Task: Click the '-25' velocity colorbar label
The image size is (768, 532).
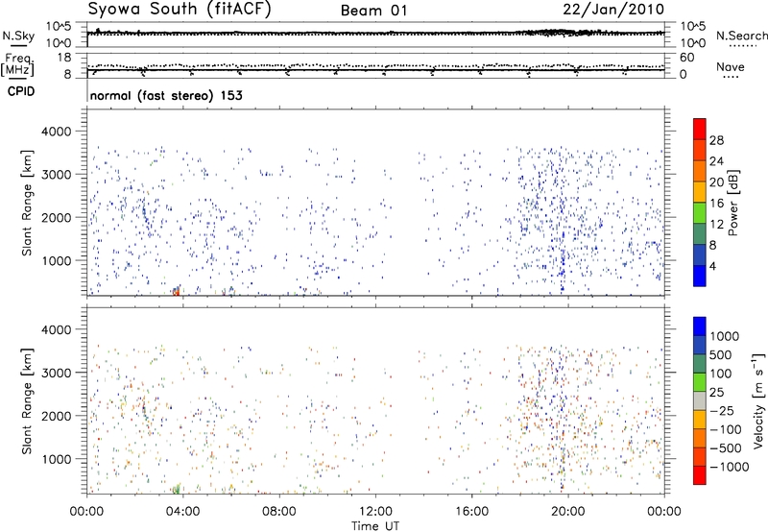Action: click(x=722, y=410)
